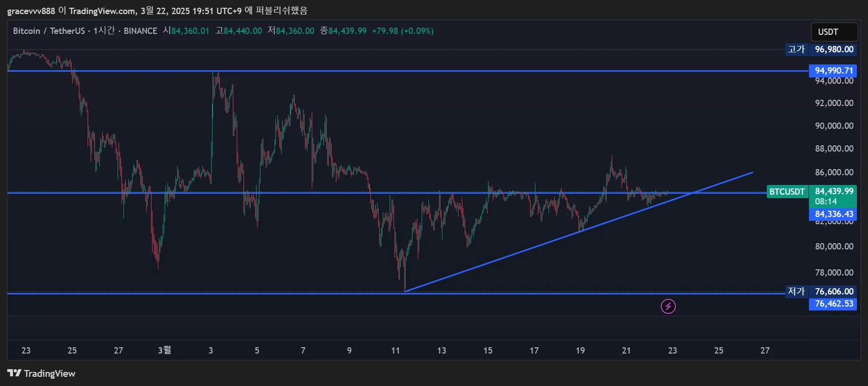
Task: Click the gracevvv888 publisher name
Action: (x=31, y=11)
